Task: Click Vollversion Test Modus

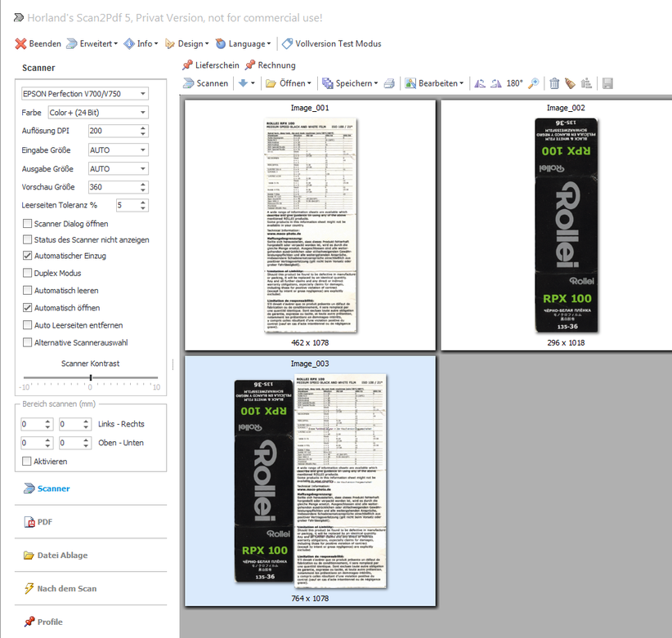Action: click(x=332, y=43)
